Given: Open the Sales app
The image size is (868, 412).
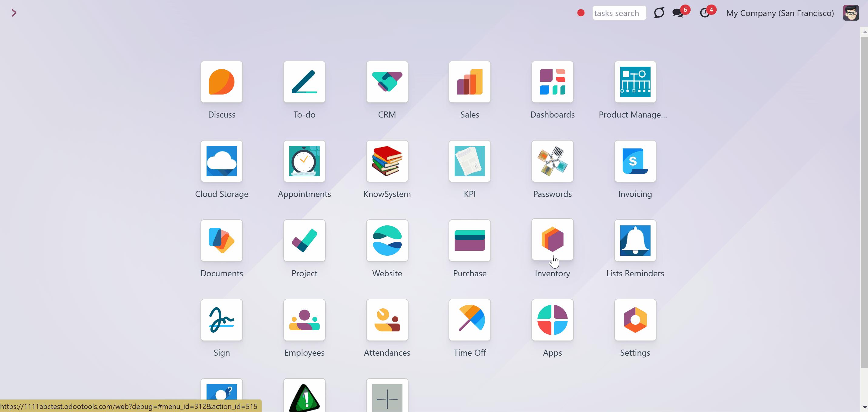Looking at the screenshot, I should pyautogui.click(x=469, y=82).
